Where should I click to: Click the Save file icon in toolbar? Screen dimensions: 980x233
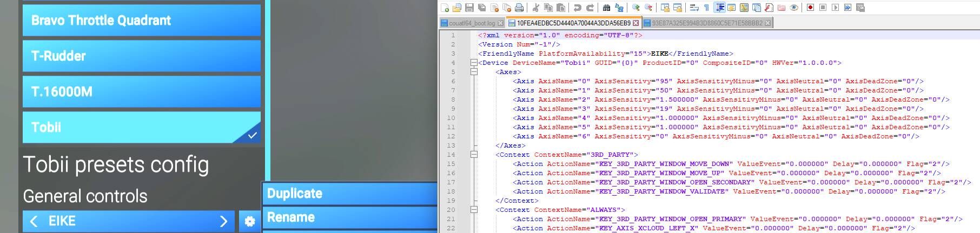pos(469,8)
